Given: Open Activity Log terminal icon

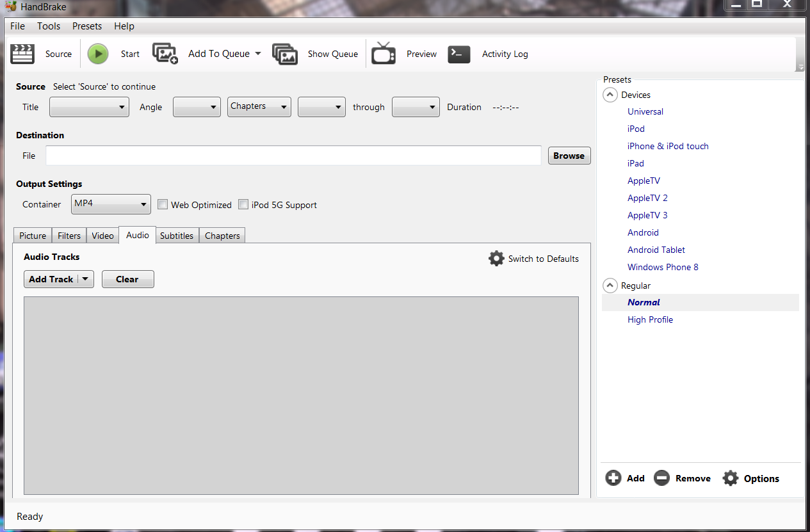Looking at the screenshot, I should click(459, 54).
